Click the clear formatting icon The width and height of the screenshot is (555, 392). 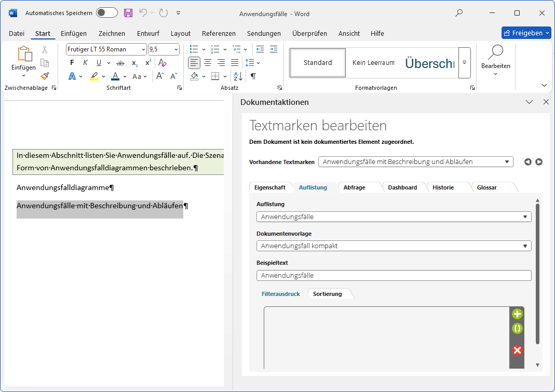[x=162, y=63]
